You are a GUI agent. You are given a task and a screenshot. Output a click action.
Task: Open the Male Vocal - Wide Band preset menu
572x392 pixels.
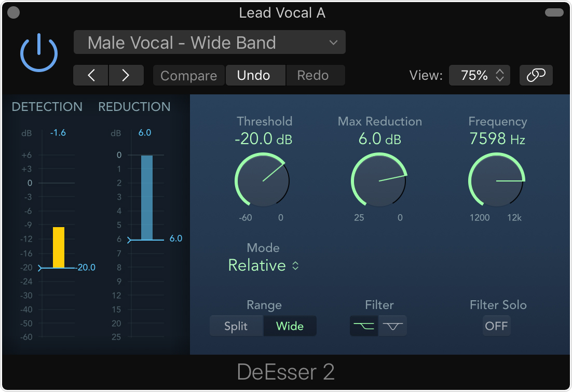pos(209,43)
